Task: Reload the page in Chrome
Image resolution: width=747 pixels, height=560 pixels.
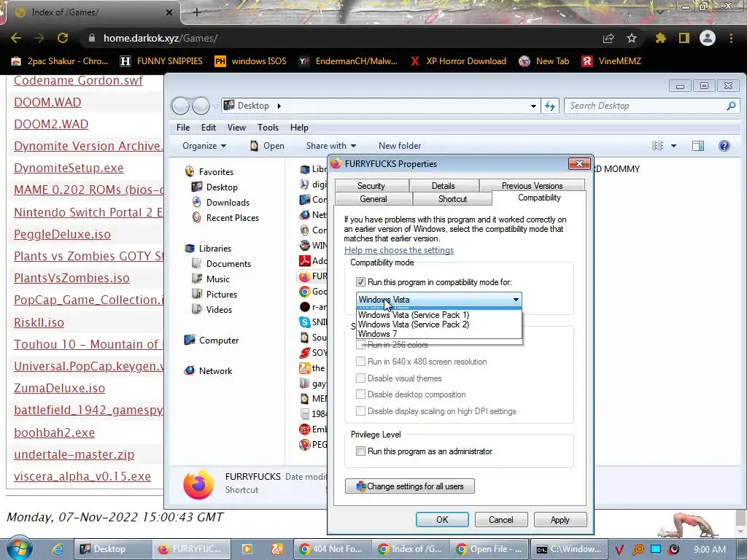Action: (x=63, y=38)
